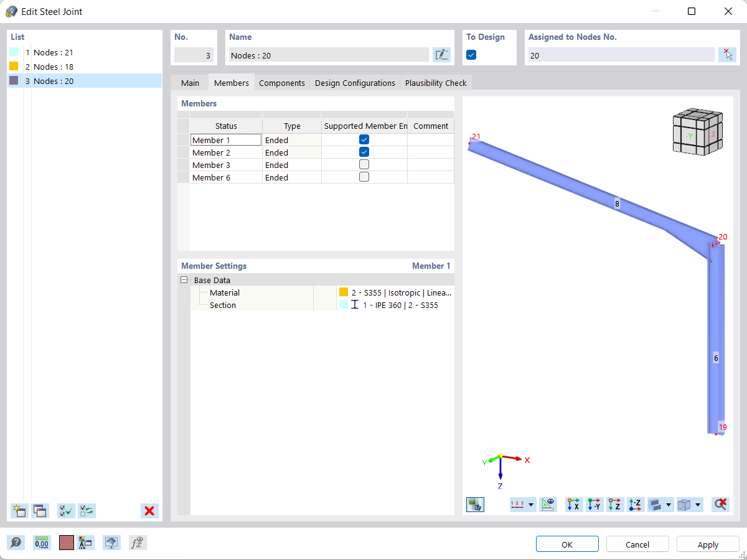
Task: View in X direction
Action: tap(574, 505)
